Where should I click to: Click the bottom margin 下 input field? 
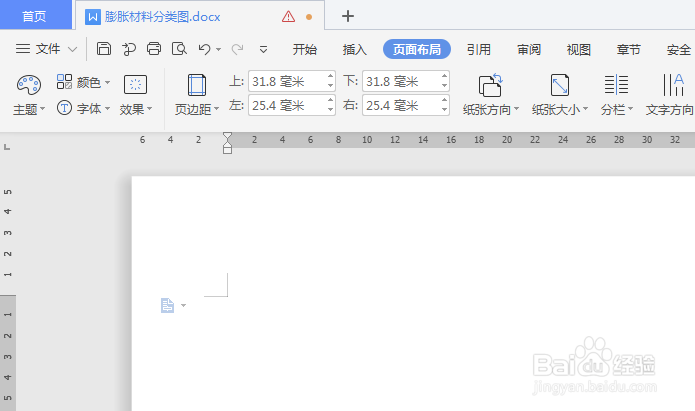tap(401, 81)
